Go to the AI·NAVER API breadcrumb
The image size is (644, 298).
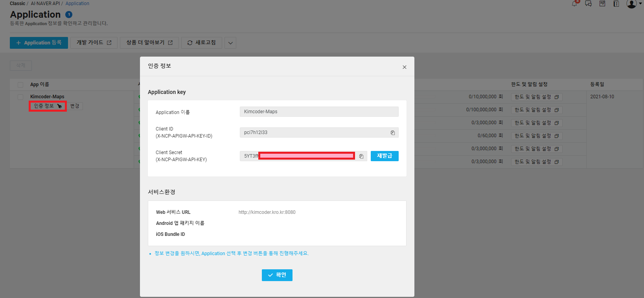[45, 4]
